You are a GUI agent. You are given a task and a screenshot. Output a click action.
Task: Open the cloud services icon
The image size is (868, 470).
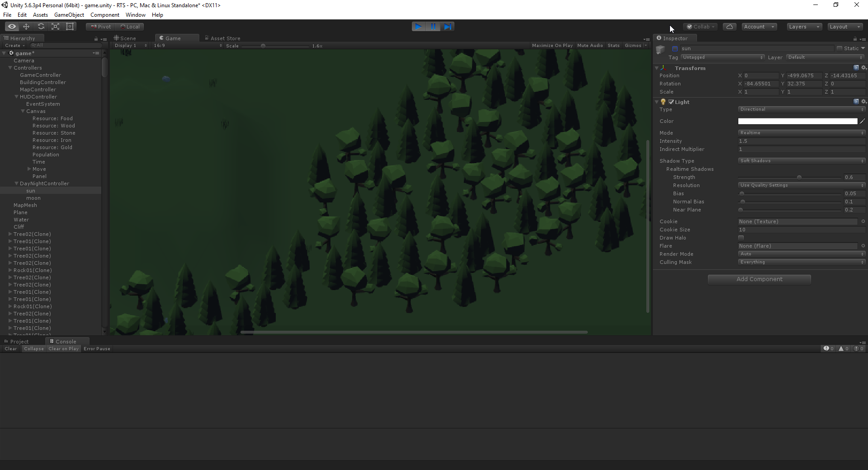[x=730, y=27]
